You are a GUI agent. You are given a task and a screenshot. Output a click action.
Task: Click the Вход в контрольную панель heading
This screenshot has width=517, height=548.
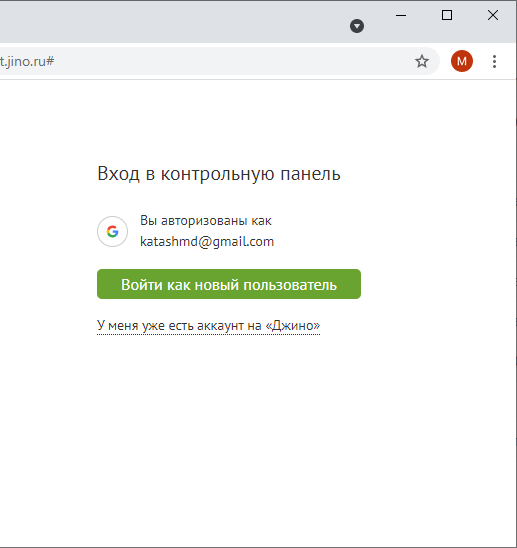219,174
